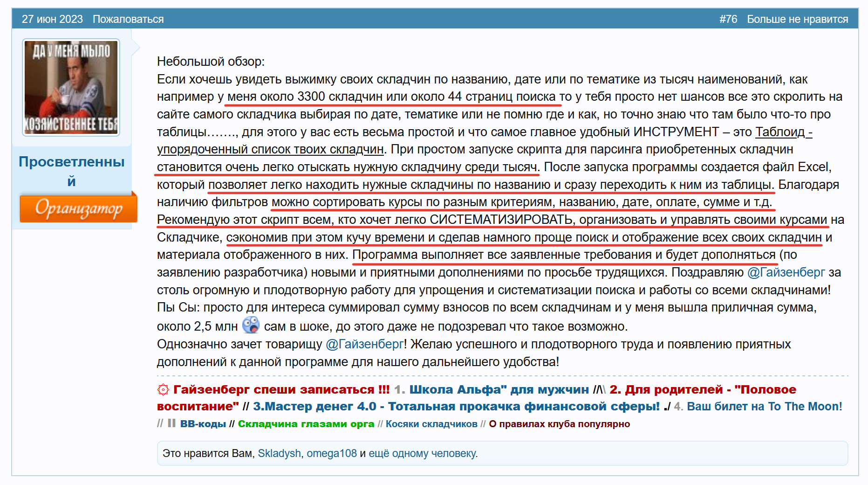Click the shocked emoji smiley
Image resolution: width=868 pixels, height=485 pixels.
tap(251, 325)
